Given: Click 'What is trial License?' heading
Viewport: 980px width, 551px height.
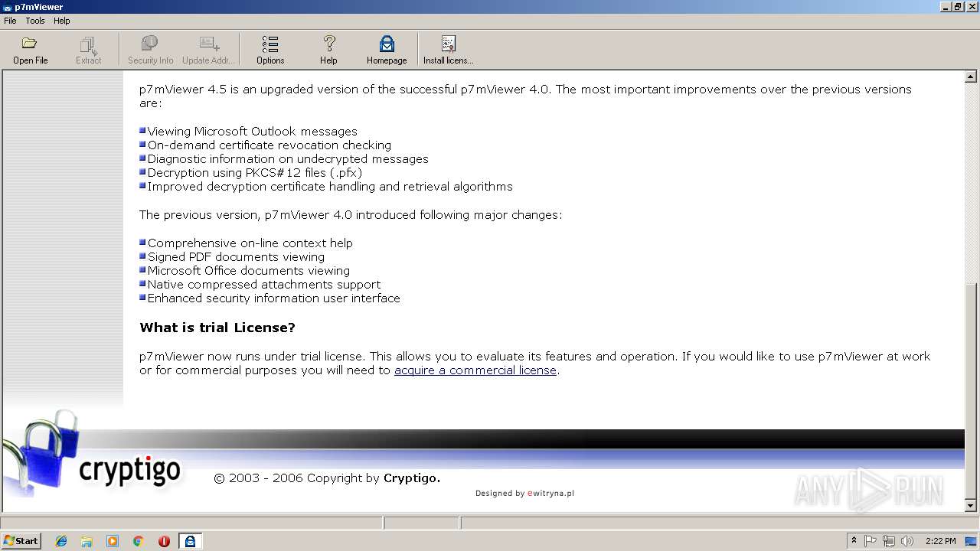Looking at the screenshot, I should click(x=217, y=328).
